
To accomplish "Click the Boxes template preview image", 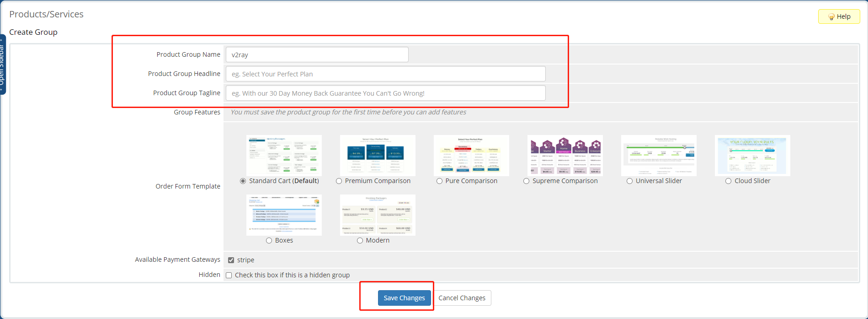I will pyautogui.click(x=284, y=215).
